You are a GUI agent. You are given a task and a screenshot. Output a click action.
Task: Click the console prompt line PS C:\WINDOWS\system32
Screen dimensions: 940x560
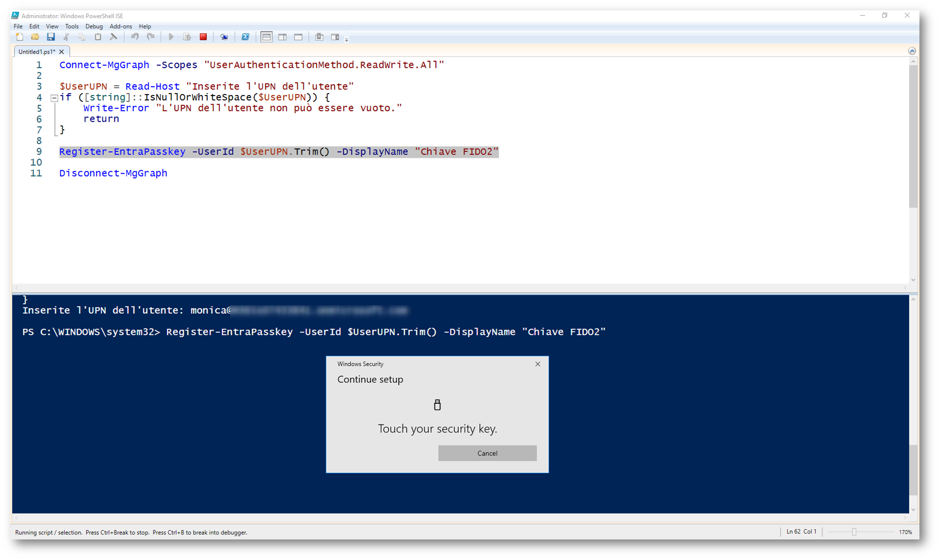314,332
